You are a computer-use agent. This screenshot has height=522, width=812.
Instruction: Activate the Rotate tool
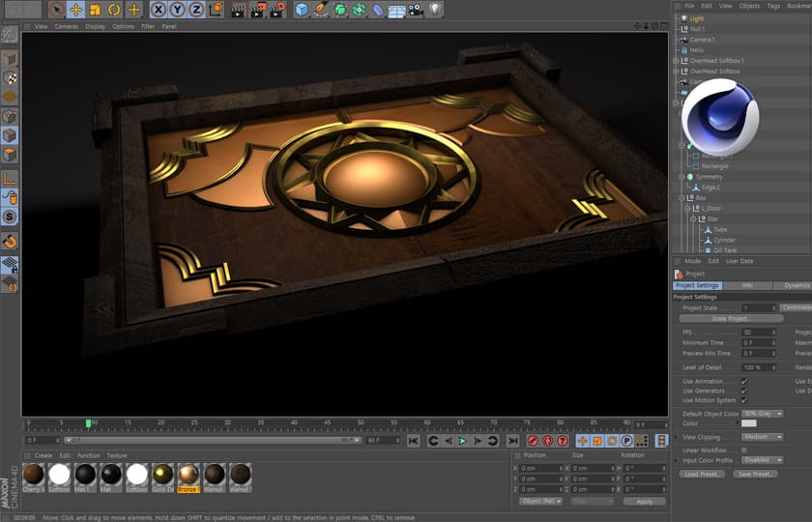tap(114, 10)
